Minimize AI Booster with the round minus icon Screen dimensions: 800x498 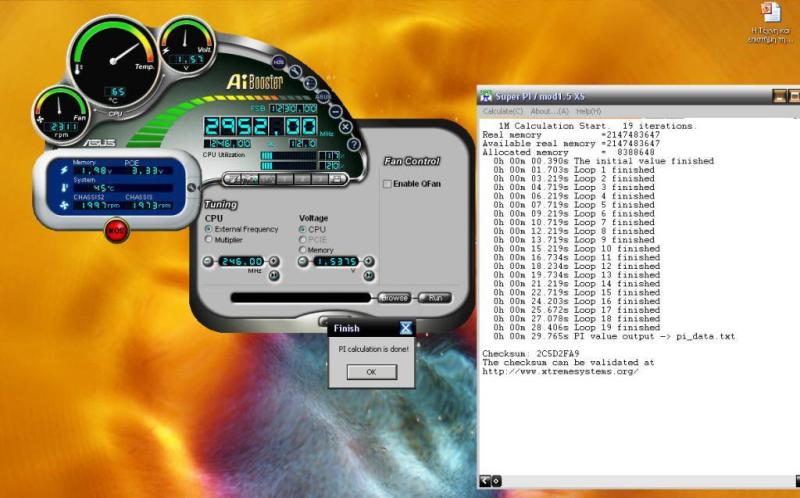(335, 111)
